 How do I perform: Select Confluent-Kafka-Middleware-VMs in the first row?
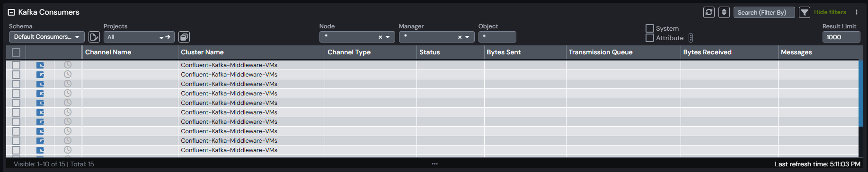pos(229,65)
